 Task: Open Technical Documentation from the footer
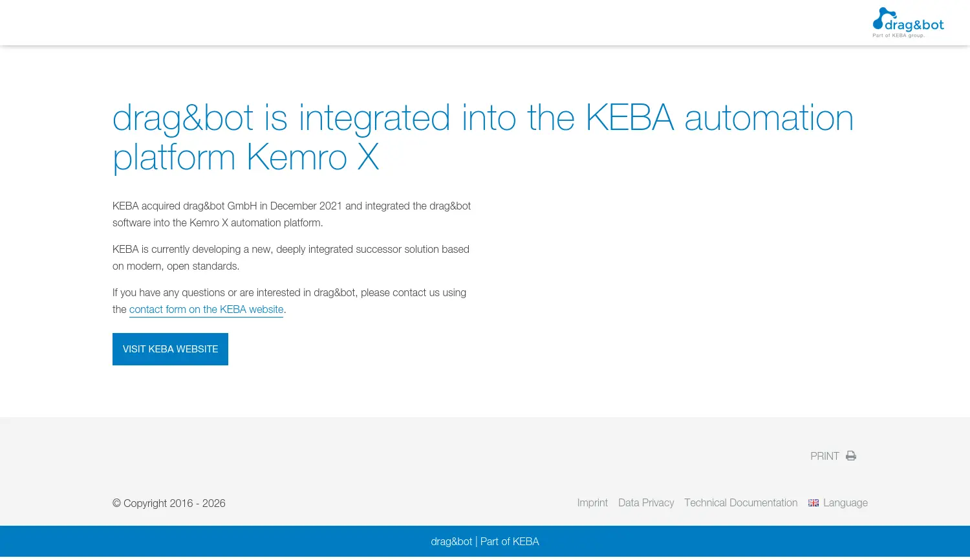pos(741,503)
